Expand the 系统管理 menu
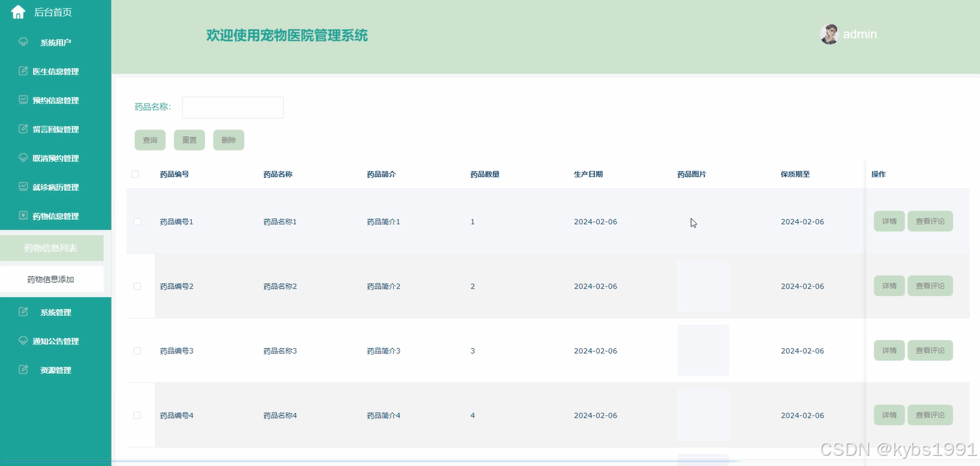 coord(56,313)
